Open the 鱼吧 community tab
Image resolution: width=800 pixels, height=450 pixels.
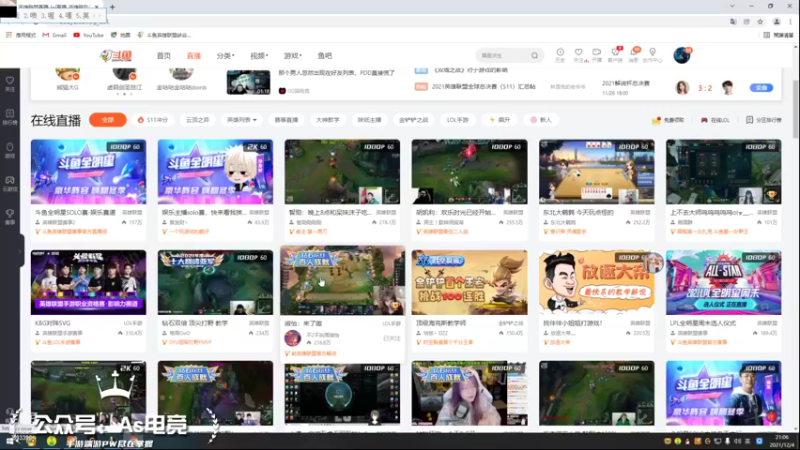coord(324,56)
